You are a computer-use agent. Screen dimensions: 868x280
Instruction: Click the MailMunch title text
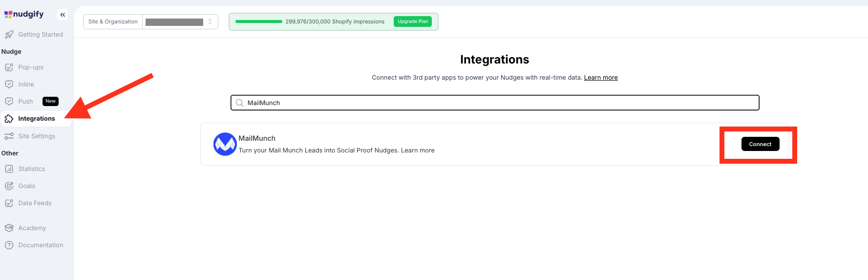click(x=257, y=138)
